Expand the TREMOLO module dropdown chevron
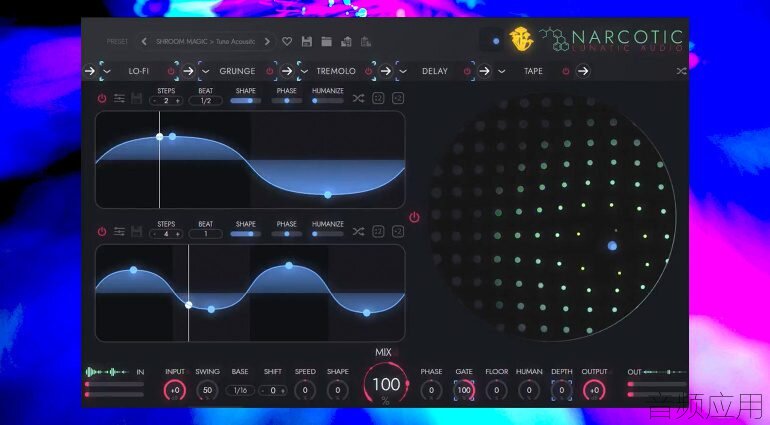770x425 pixels. [304, 71]
